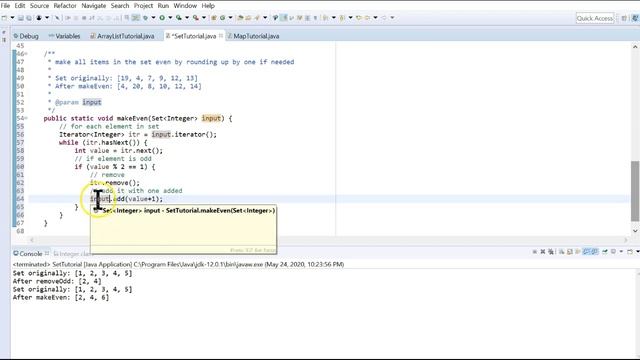The height and width of the screenshot is (360, 640).
Task: Expand the External Tools dropdown arrow
Action: [204, 18]
